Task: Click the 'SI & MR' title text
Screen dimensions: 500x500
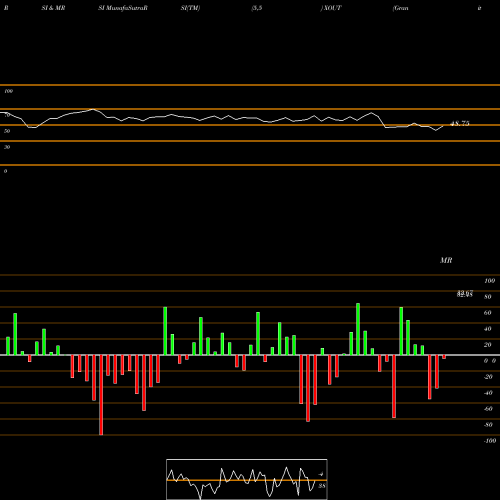Action: (x=53, y=8)
